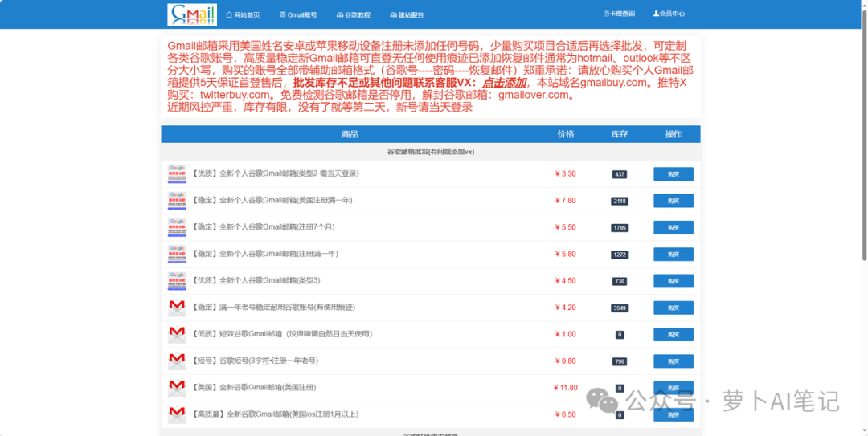
Task: Click the 796 stock badge
Action: tap(620, 361)
